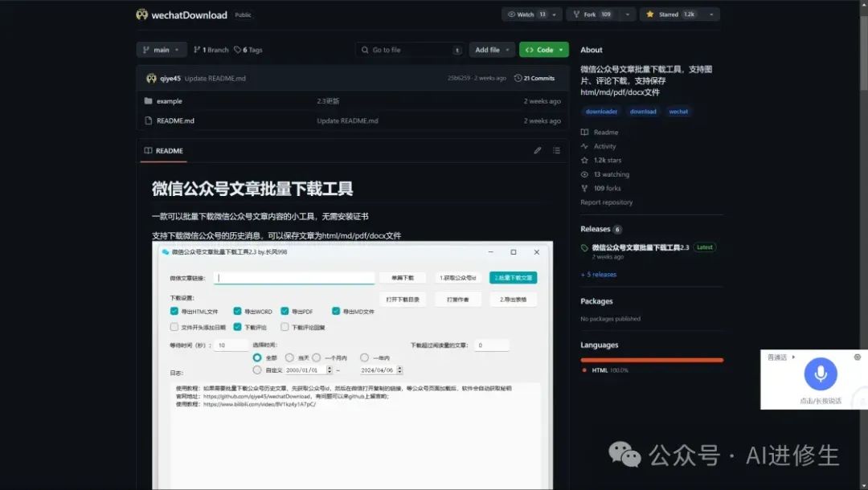Click the 微信文章链接 input field
Image resolution: width=868 pixels, height=490 pixels.
(294, 278)
